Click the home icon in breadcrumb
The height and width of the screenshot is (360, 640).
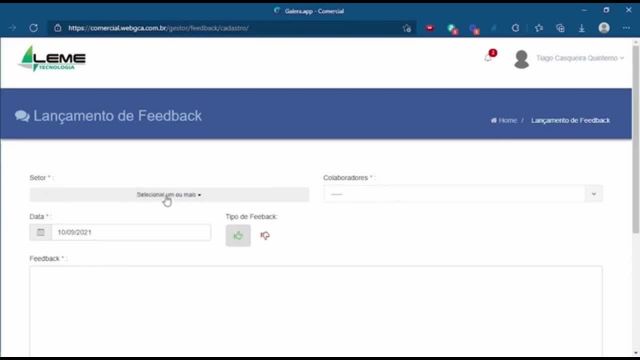(x=494, y=120)
